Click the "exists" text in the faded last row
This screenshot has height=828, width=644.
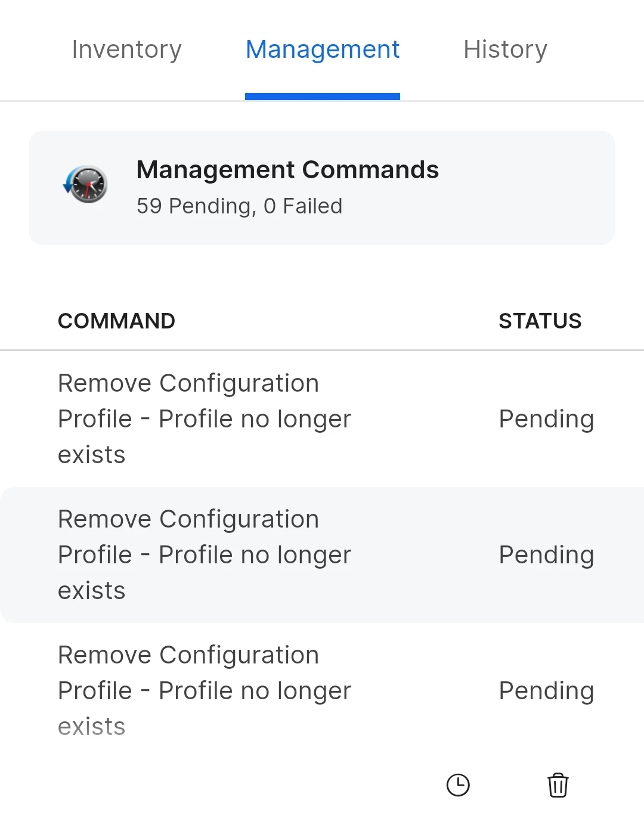[91, 727]
